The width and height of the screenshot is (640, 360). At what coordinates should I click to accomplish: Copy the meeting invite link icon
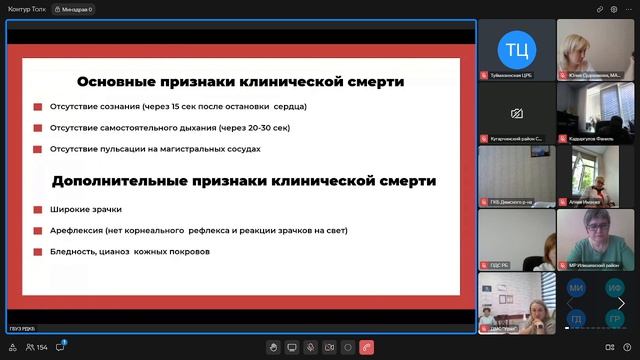[600, 9]
